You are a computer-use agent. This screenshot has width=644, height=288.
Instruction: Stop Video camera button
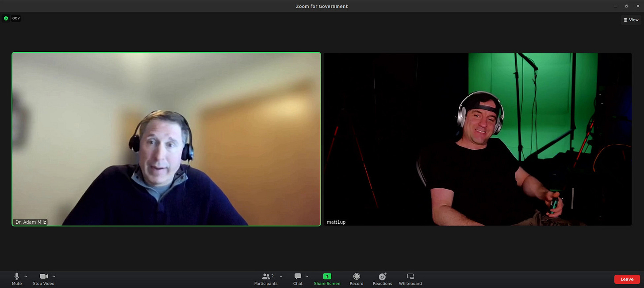point(43,279)
